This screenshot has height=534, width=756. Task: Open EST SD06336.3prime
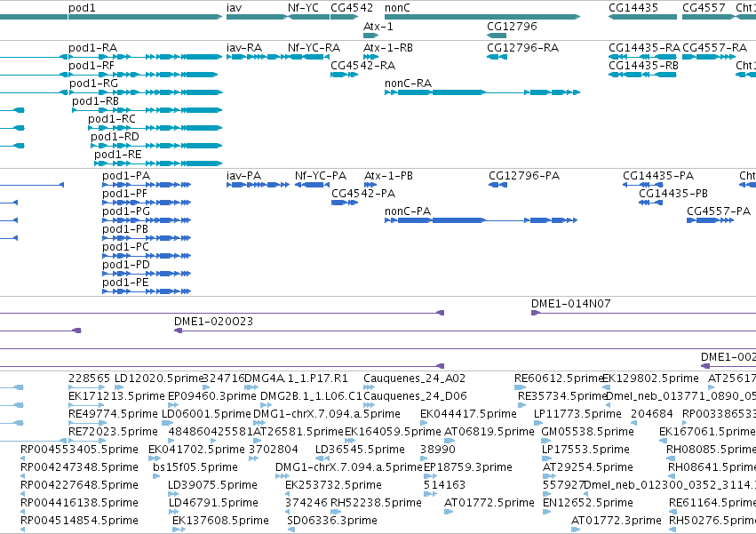click(x=332, y=521)
